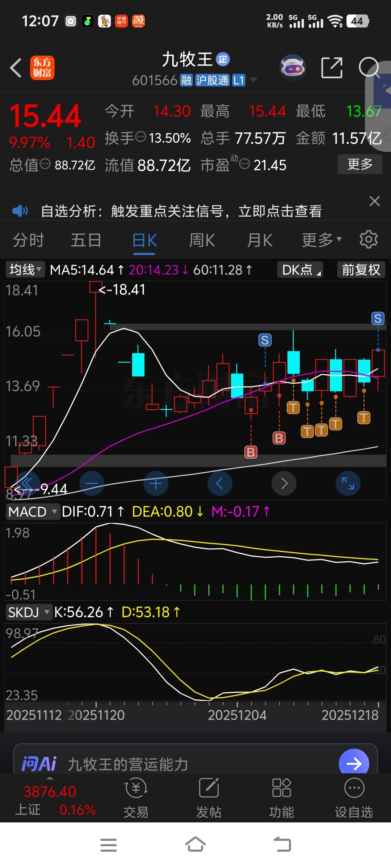Open the 东方财富 home logo
Viewport: 391px width, 868px height.
(x=42, y=68)
